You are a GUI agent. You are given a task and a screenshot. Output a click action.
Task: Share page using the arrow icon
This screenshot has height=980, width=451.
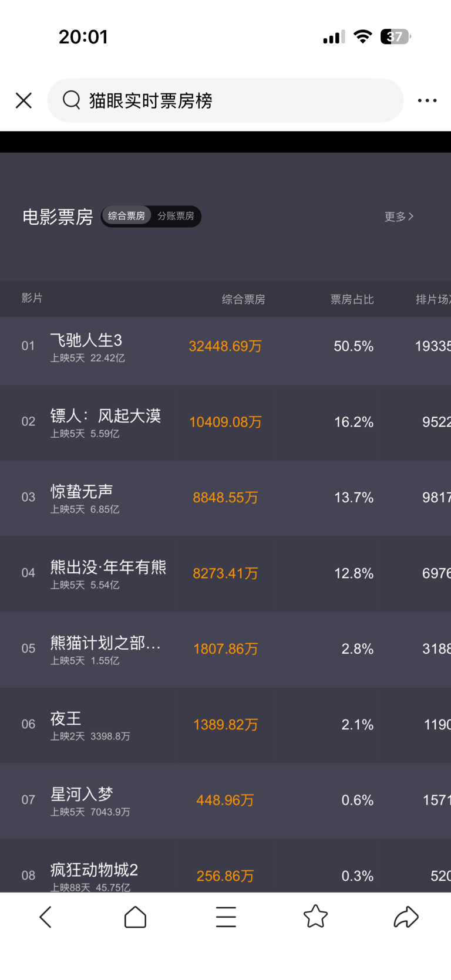tap(406, 917)
